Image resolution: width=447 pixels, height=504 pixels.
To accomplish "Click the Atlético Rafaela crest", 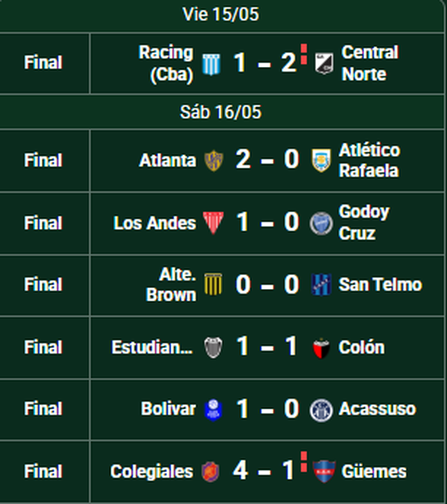I will (321, 160).
